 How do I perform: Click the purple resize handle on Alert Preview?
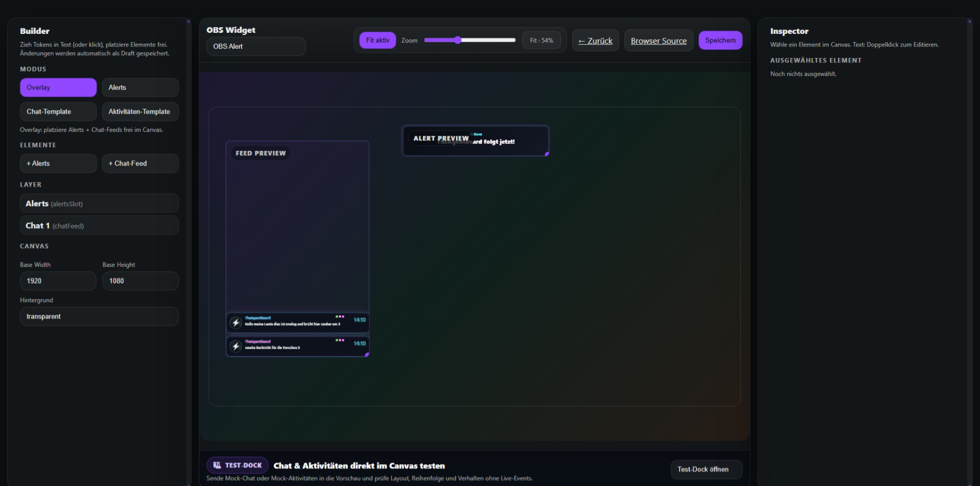(x=547, y=154)
